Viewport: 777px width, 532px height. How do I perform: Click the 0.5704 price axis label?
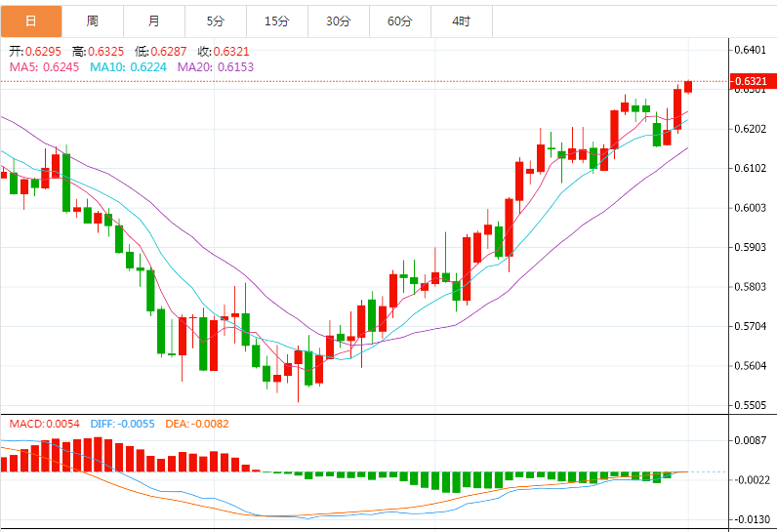(750, 326)
